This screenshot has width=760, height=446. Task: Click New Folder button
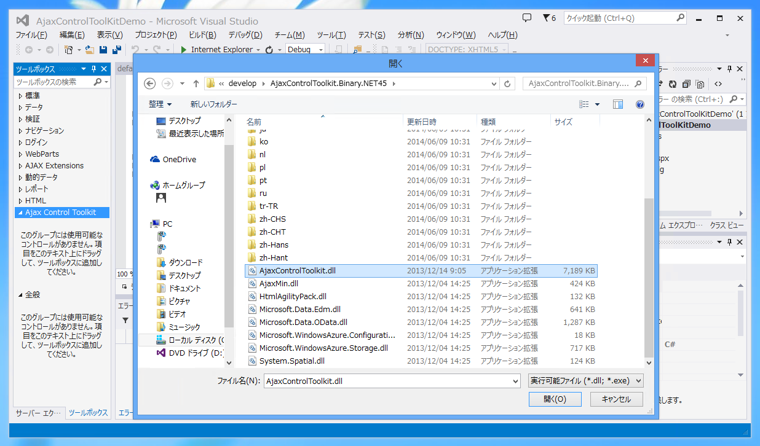click(x=214, y=104)
